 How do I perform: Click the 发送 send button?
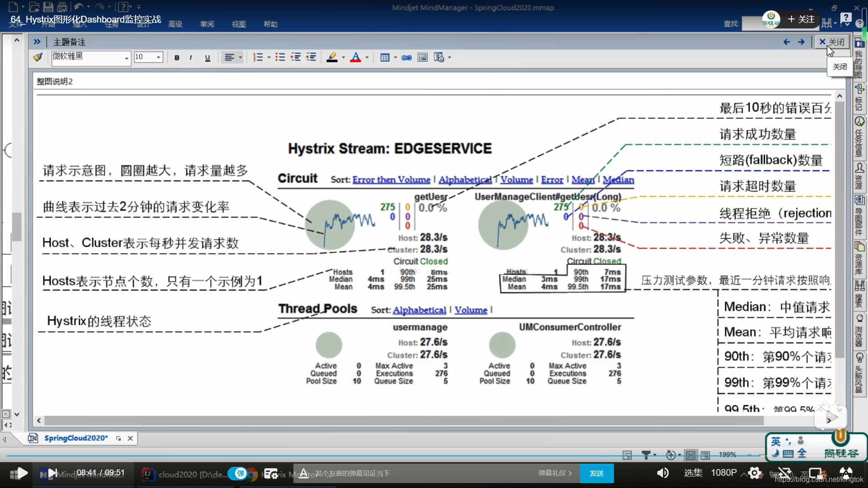(x=597, y=473)
